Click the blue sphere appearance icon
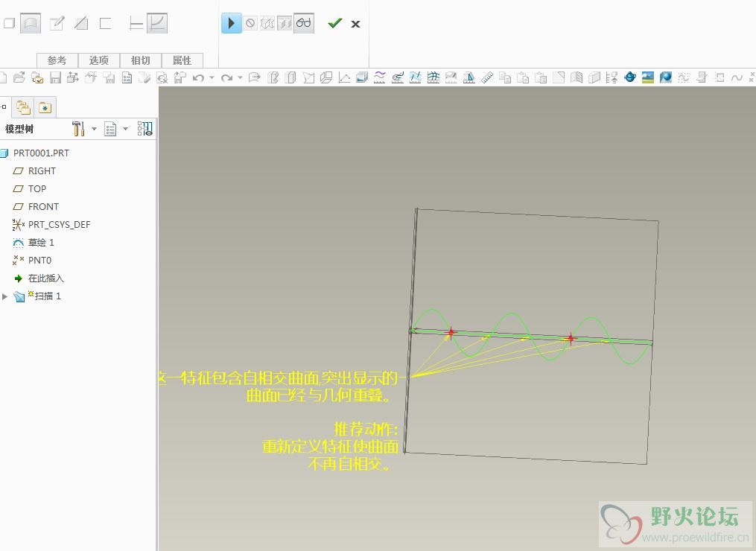This screenshot has height=551, width=756. pyautogui.click(x=666, y=77)
